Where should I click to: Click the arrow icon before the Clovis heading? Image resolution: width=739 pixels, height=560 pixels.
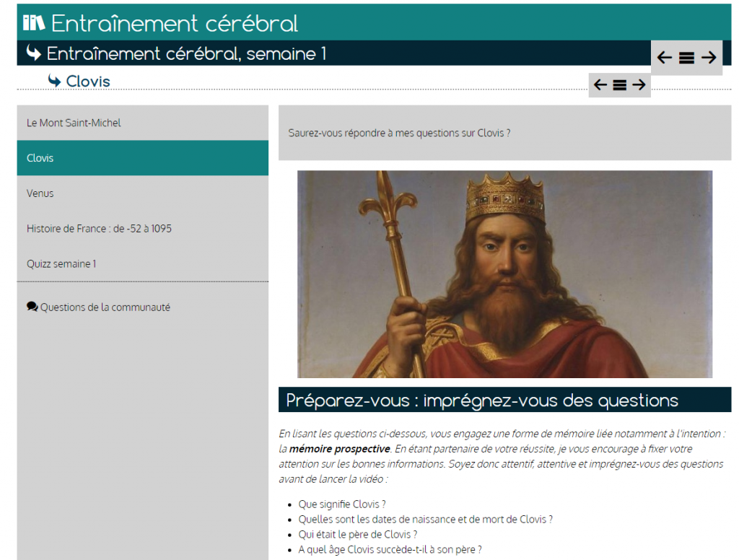click(x=54, y=81)
